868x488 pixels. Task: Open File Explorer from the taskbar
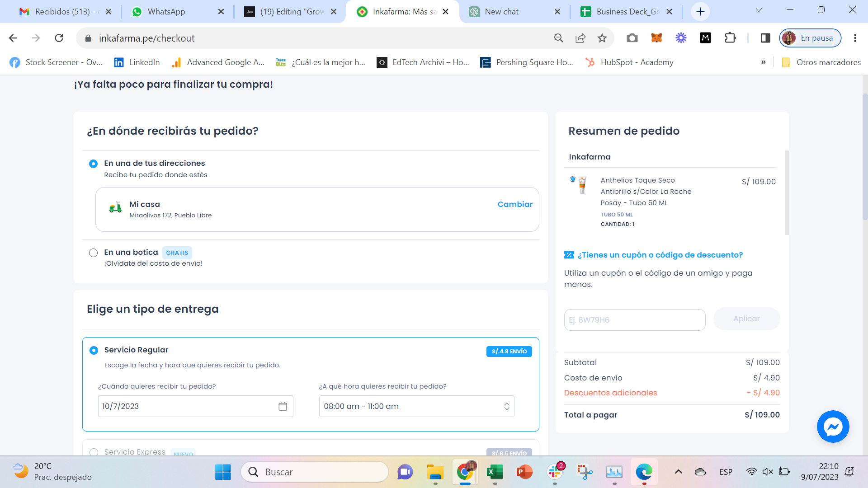435,472
